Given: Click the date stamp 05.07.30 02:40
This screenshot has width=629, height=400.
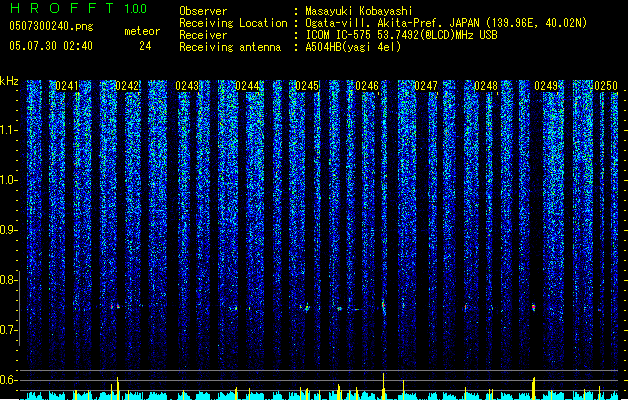Looking at the screenshot, I should [51, 46].
